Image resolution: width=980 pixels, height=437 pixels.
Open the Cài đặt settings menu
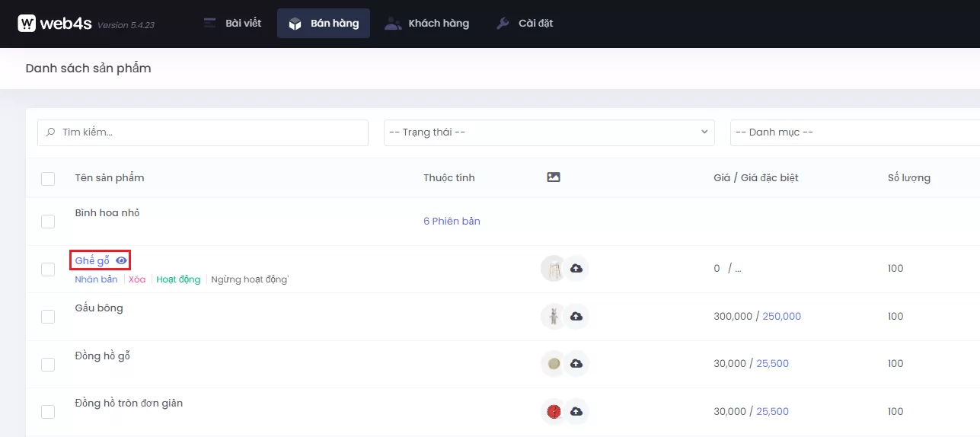pos(525,24)
